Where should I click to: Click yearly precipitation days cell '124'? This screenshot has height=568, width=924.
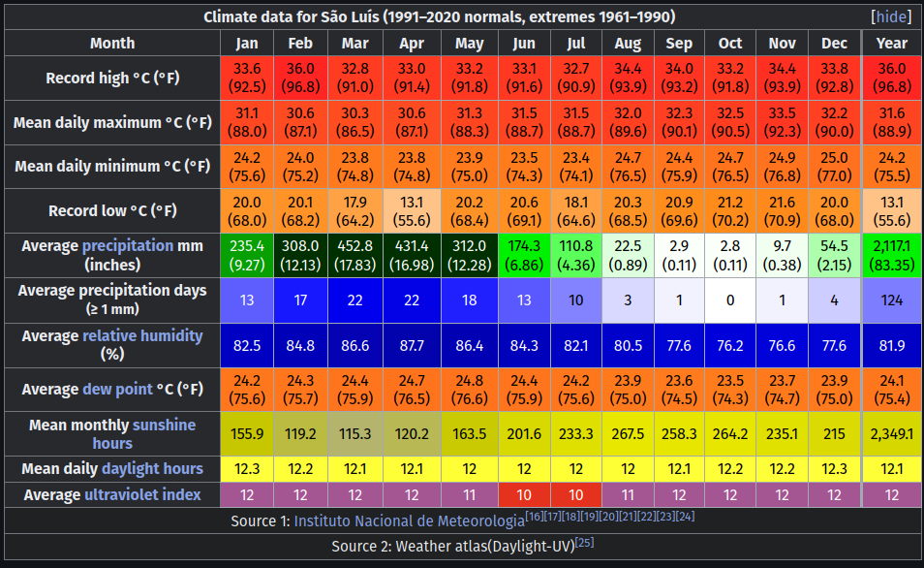[x=892, y=300]
